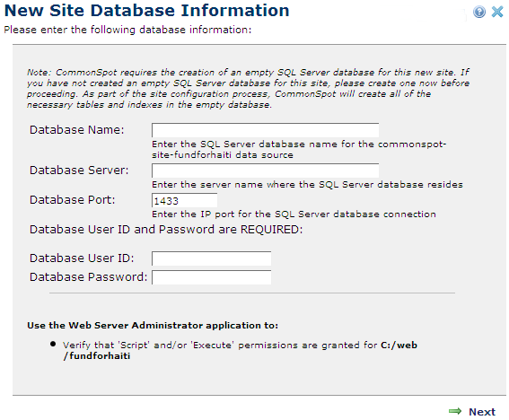
Task: Click the 'Database Server:' label
Action: [x=79, y=171]
